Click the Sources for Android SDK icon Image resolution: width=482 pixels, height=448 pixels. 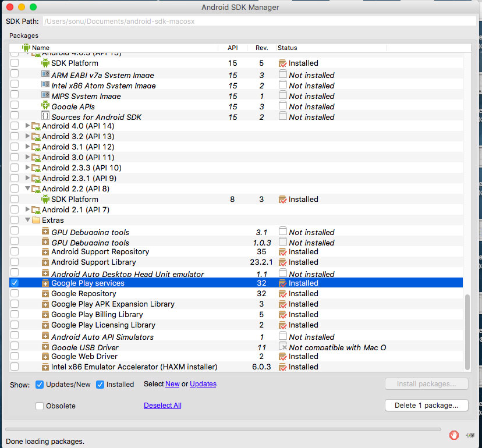click(45, 117)
